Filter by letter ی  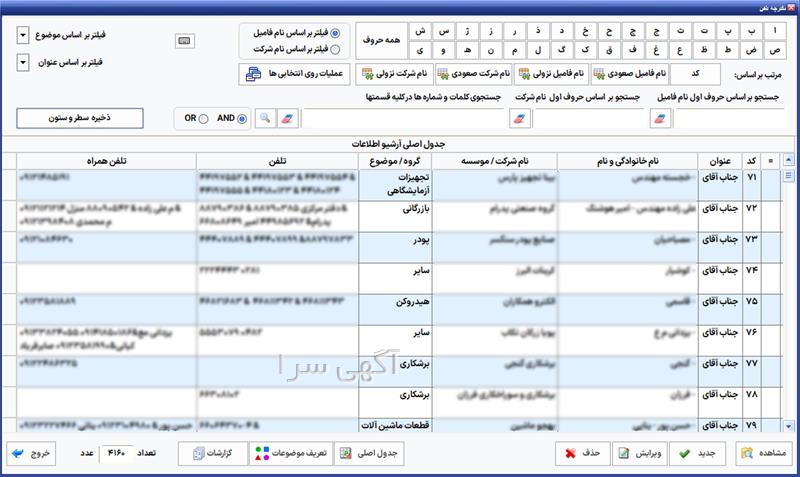pos(420,50)
